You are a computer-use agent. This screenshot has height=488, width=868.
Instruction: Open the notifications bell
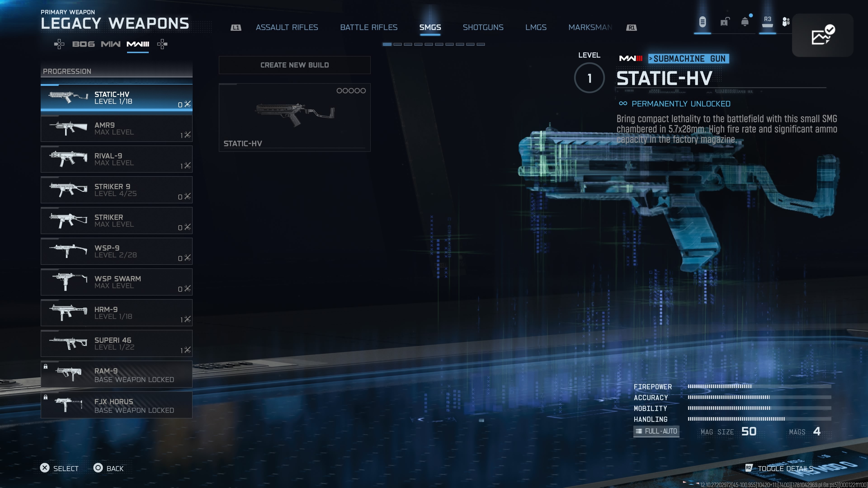coord(745,22)
